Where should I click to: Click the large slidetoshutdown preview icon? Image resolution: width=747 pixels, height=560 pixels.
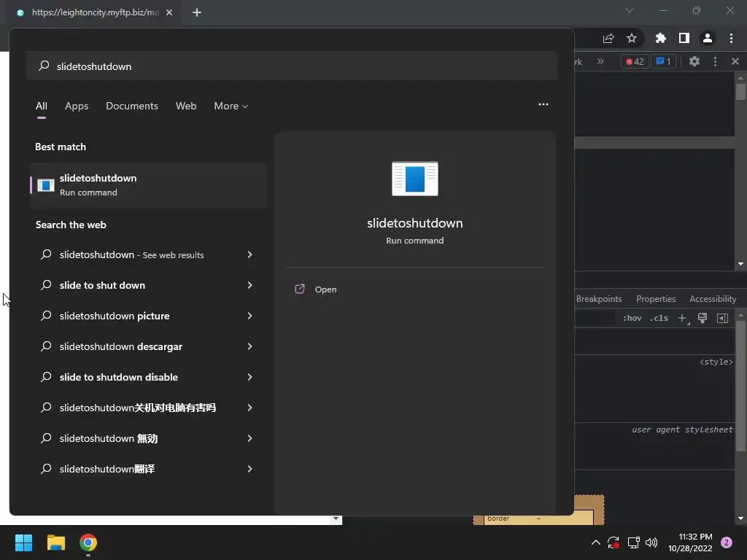(x=415, y=179)
